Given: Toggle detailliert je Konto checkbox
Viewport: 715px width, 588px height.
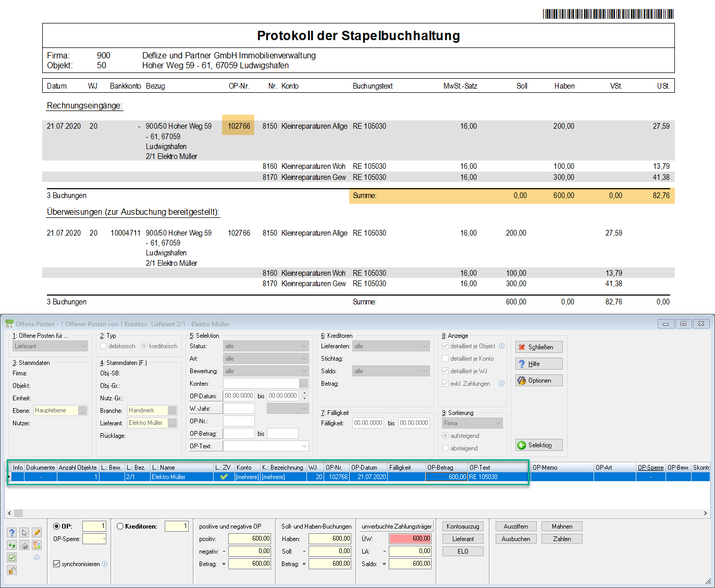Looking at the screenshot, I should coord(445,359).
